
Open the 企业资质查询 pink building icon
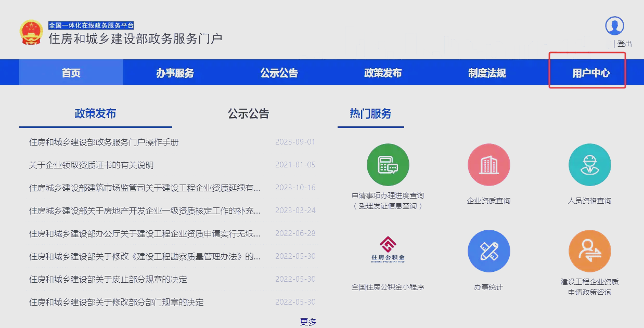[x=488, y=165]
